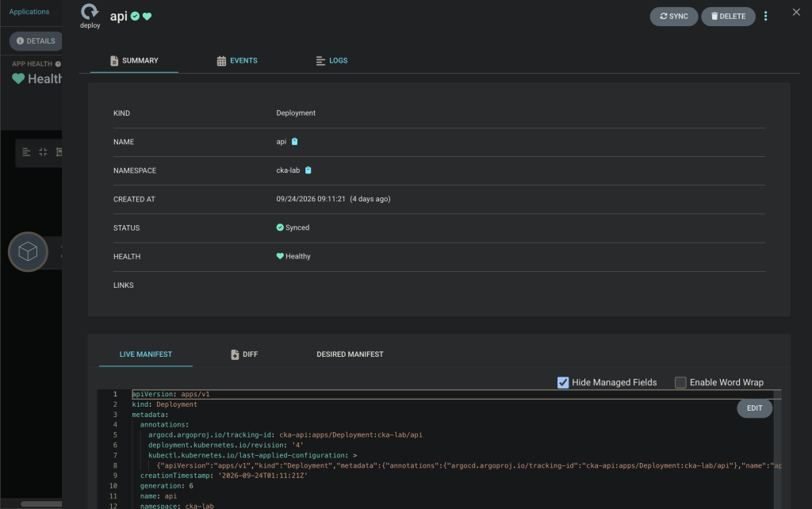Close the resource details panel
This screenshot has height=509, width=812.
click(796, 12)
